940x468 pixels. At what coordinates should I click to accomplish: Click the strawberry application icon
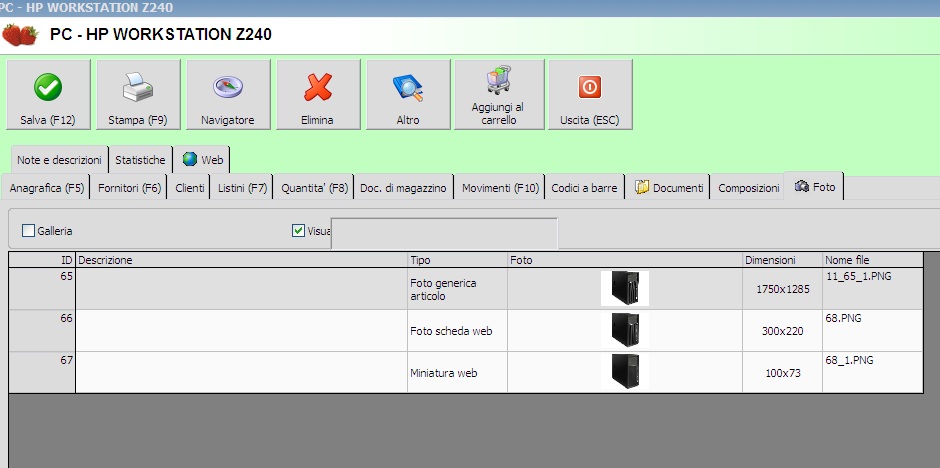(20, 35)
